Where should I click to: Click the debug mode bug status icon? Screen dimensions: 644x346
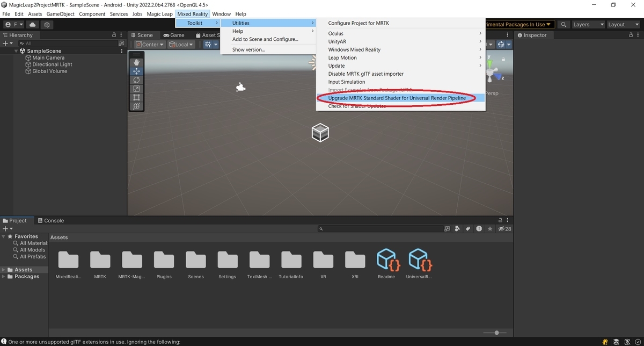pos(605,342)
